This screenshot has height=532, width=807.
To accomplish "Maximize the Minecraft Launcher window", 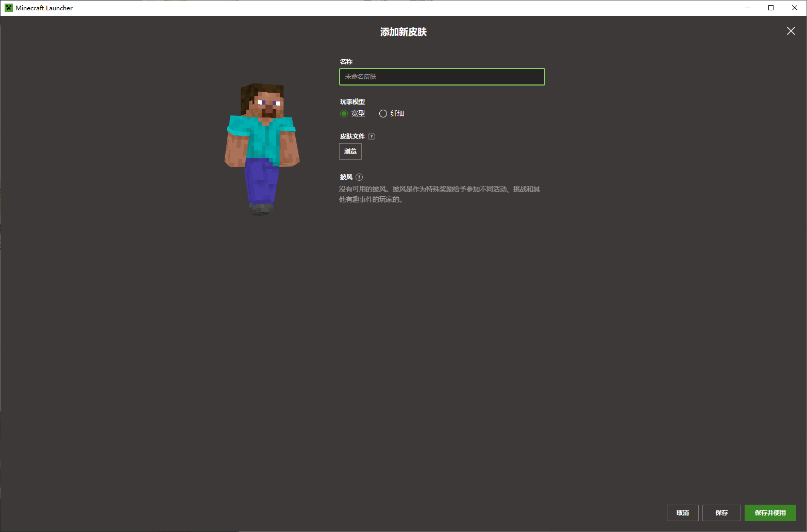I will tap(771, 8).
